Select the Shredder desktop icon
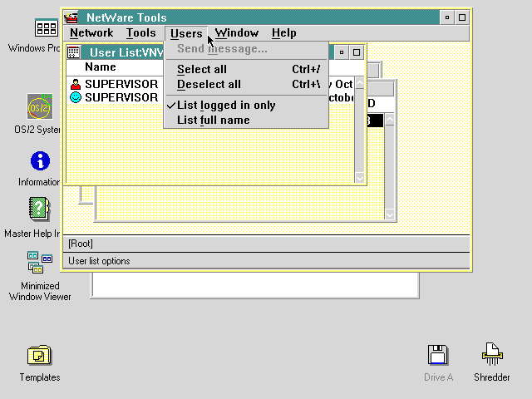The width and height of the screenshot is (532, 399). [492, 354]
